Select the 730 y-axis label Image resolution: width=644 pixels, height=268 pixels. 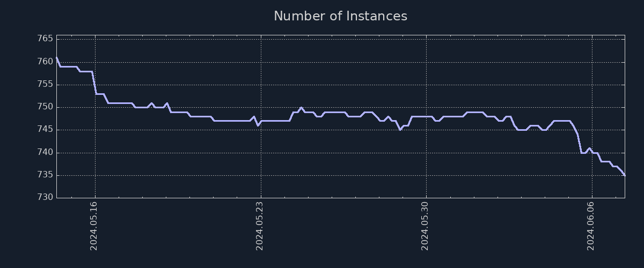pyautogui.click(x=45, y=198)
